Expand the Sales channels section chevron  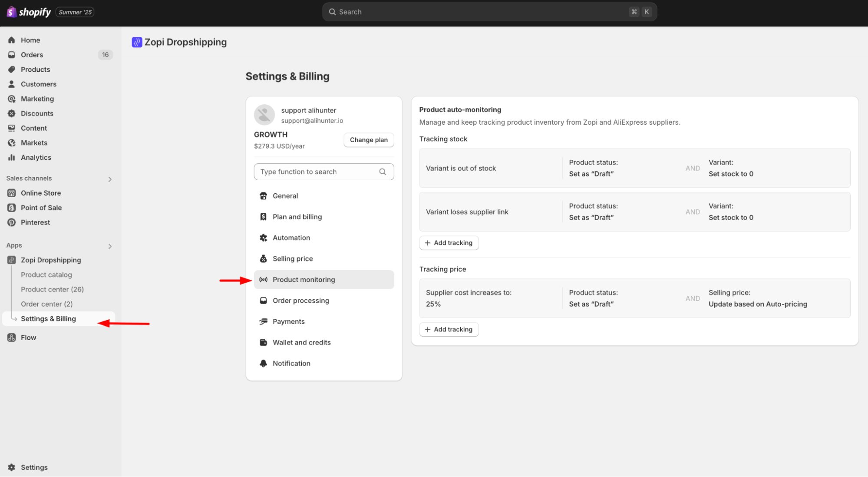[x=110, y=179]
